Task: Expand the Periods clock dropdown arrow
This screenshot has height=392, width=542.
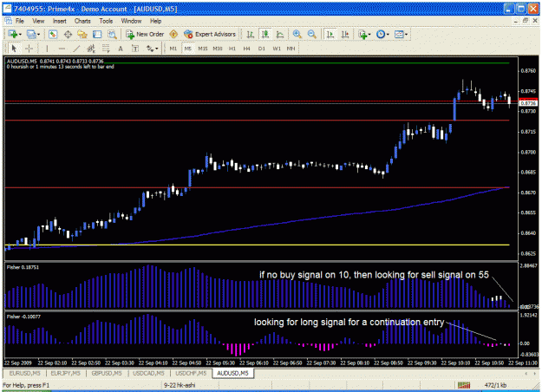Action: (x=388, y=34)
